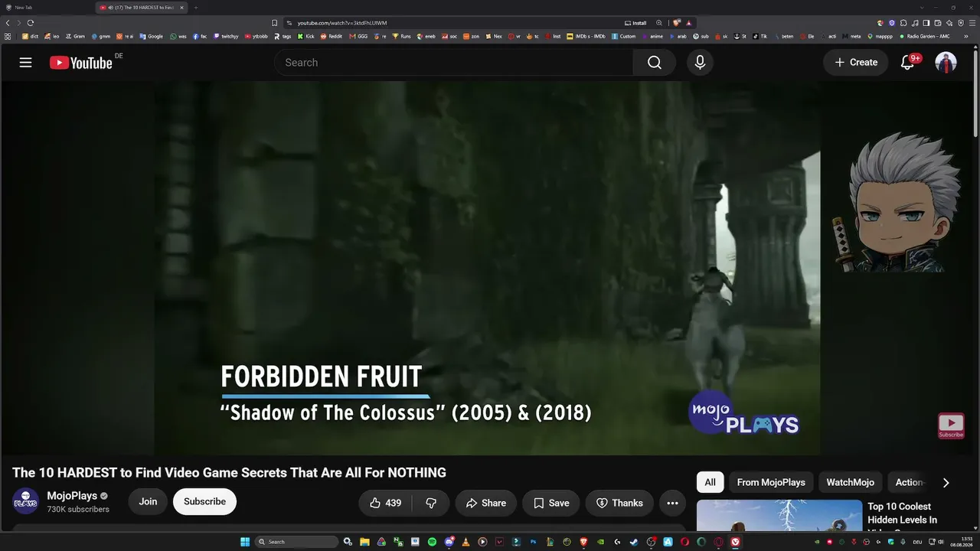980x551 pixels.
Task: Open the MojoPlays channel name link
Action: click(72, 496)
